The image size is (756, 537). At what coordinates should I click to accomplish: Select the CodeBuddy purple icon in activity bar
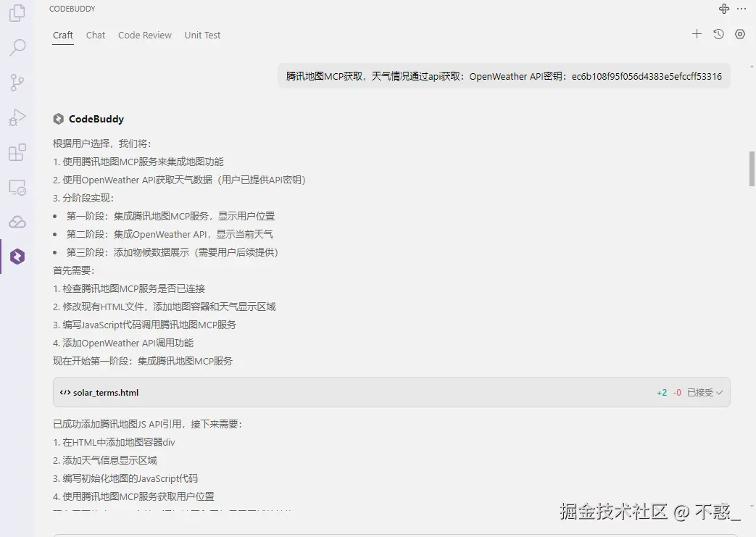coord(17,257)
